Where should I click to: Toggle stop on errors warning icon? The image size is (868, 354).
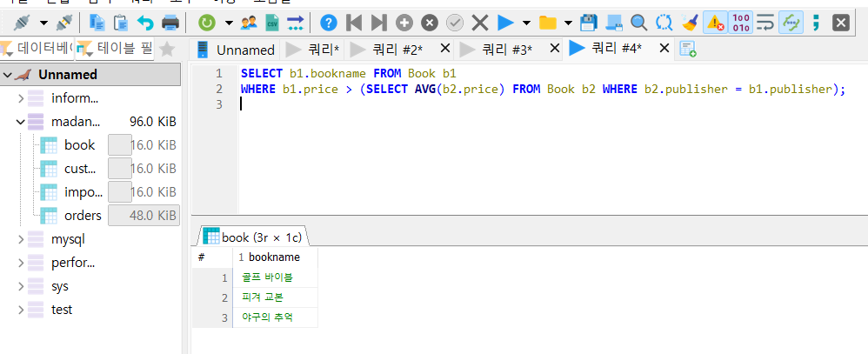click(715, 23)
